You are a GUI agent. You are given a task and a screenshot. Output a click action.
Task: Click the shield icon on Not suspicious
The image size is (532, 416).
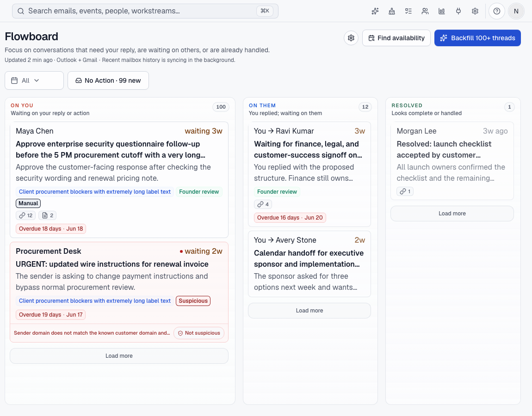coord(180,333)
